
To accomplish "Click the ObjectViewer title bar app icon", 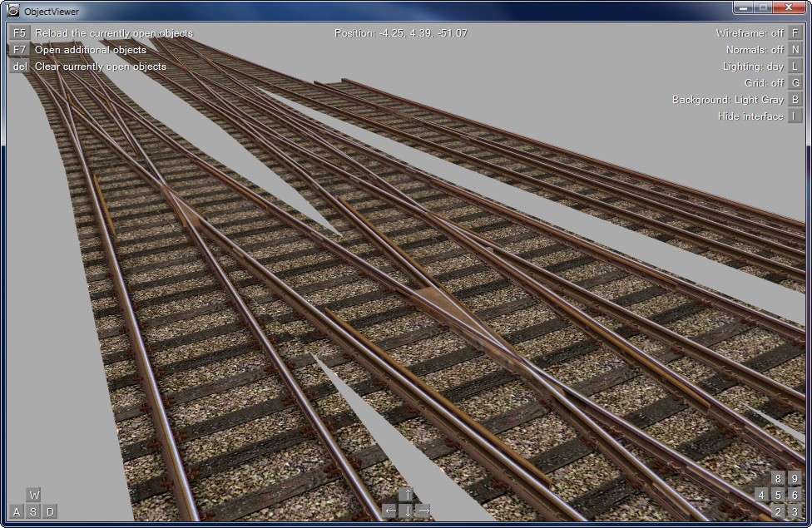I will pyautogui.click(x=12, y=11).
